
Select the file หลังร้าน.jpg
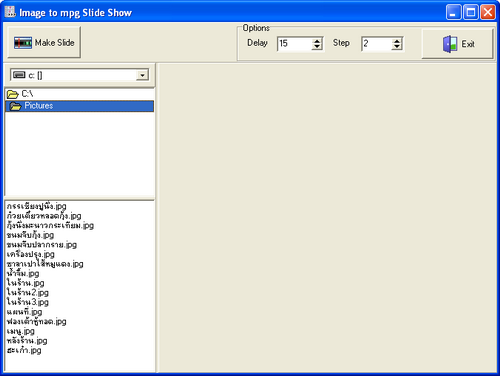pos(27,341)
